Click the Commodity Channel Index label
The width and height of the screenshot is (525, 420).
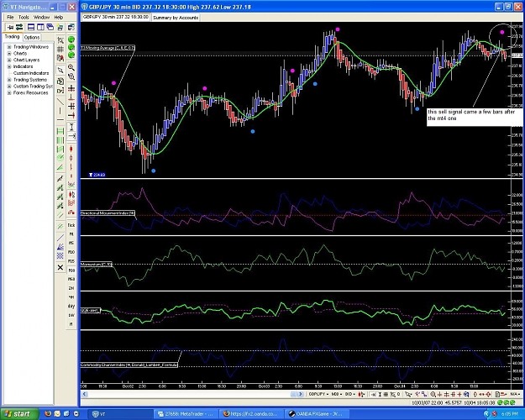(x=129, y=365)
